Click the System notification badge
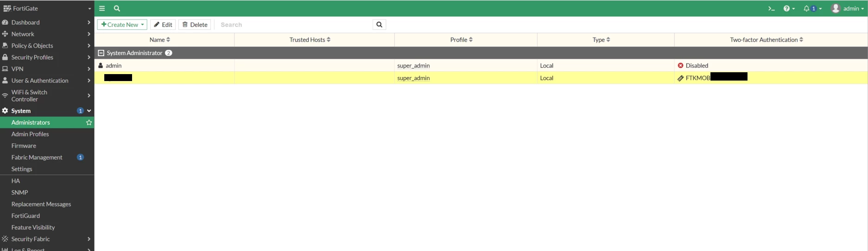Viewport: 868px width, 251px height. [80, 111]
